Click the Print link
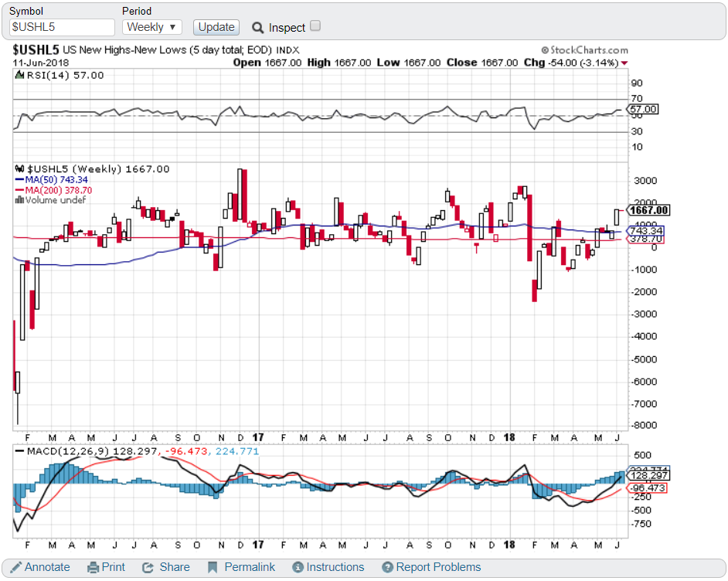Viewport: 728px width, 581px height. pos(114,567)
